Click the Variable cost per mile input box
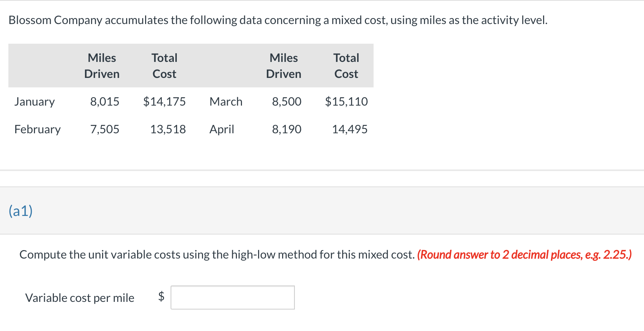 click(233, 297)
